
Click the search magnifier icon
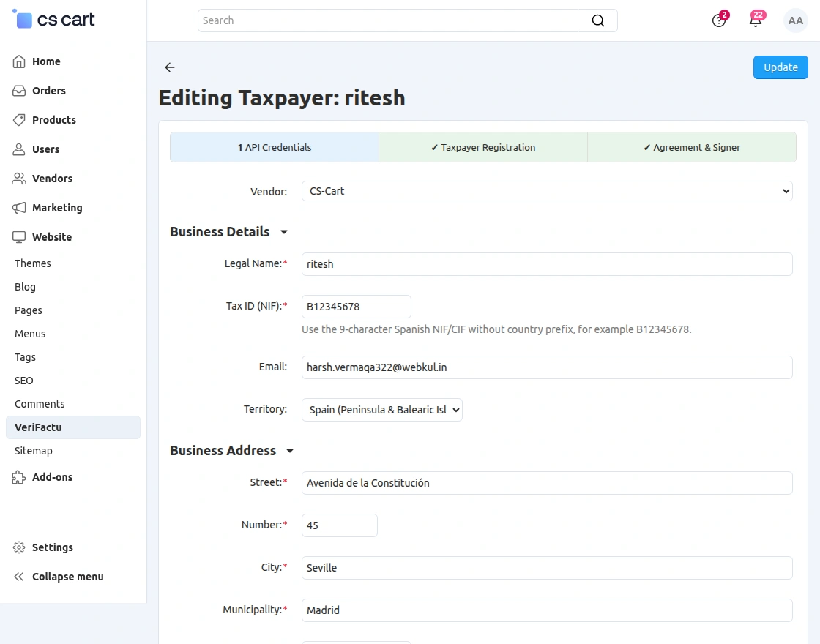597,20
